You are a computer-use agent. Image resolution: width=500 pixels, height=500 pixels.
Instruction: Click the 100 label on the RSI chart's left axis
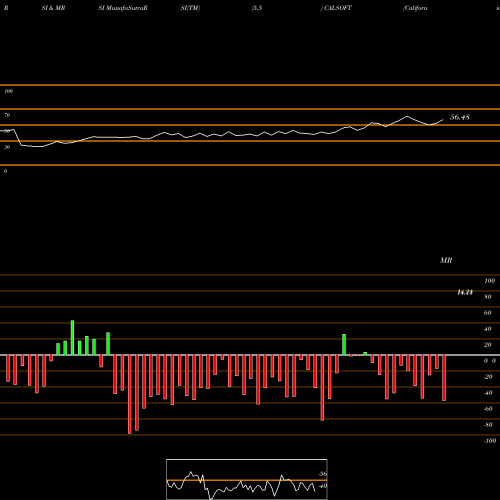(8, 91)
